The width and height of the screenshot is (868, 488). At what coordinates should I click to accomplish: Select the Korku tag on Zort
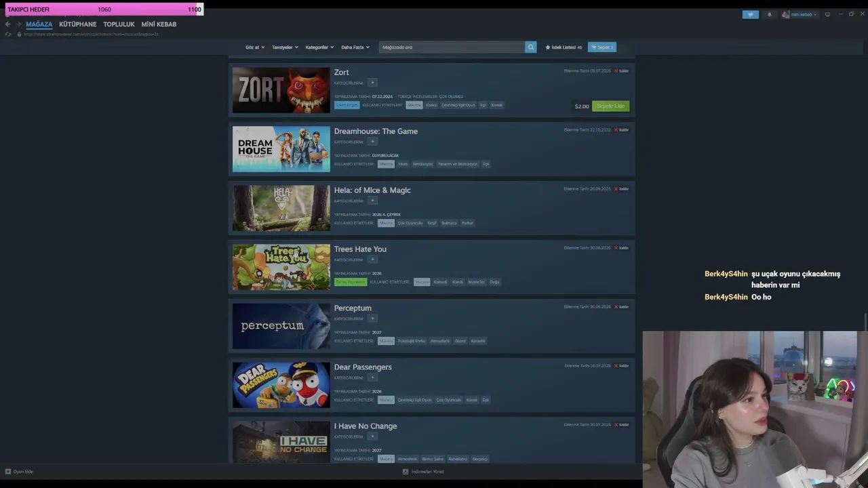(x=431, y=105)
